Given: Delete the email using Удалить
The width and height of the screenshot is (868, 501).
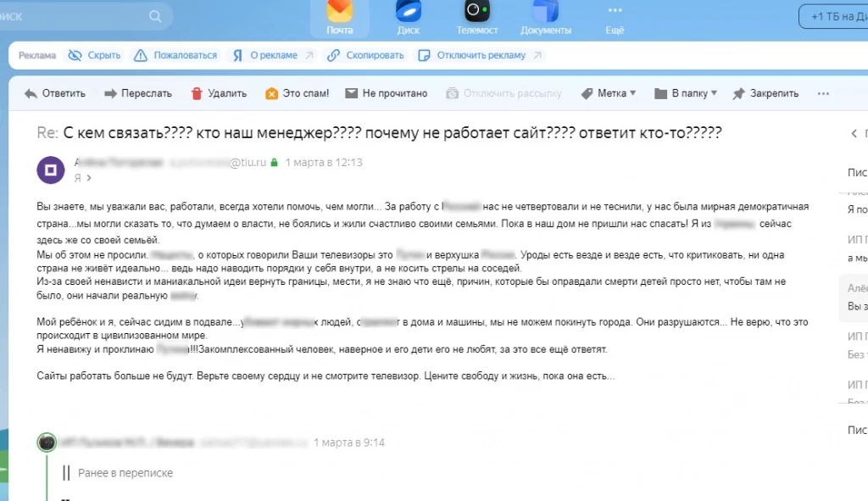Looking at the screenshot, I should [x=219, y=93].
